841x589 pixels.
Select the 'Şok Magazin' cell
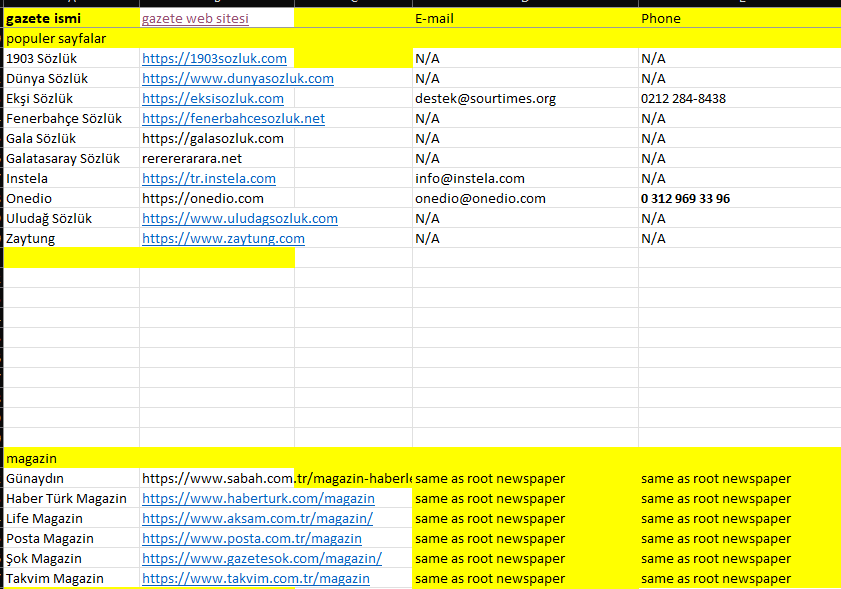click(x=71, y=558)
